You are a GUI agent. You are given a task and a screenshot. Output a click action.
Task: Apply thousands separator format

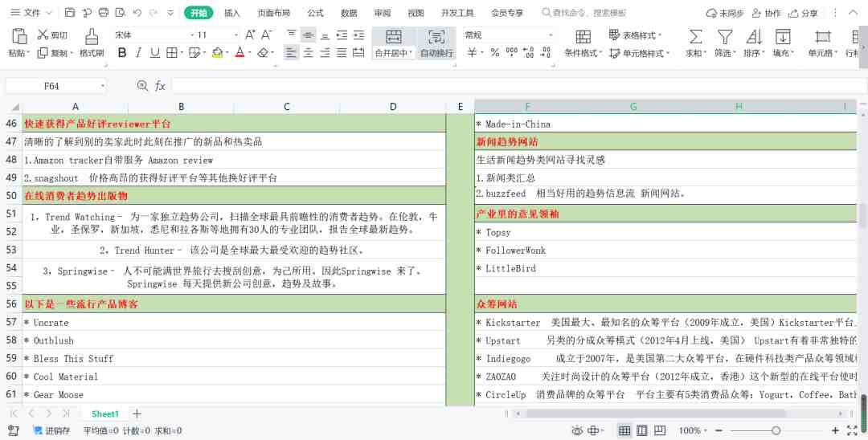tap(512, 52)
